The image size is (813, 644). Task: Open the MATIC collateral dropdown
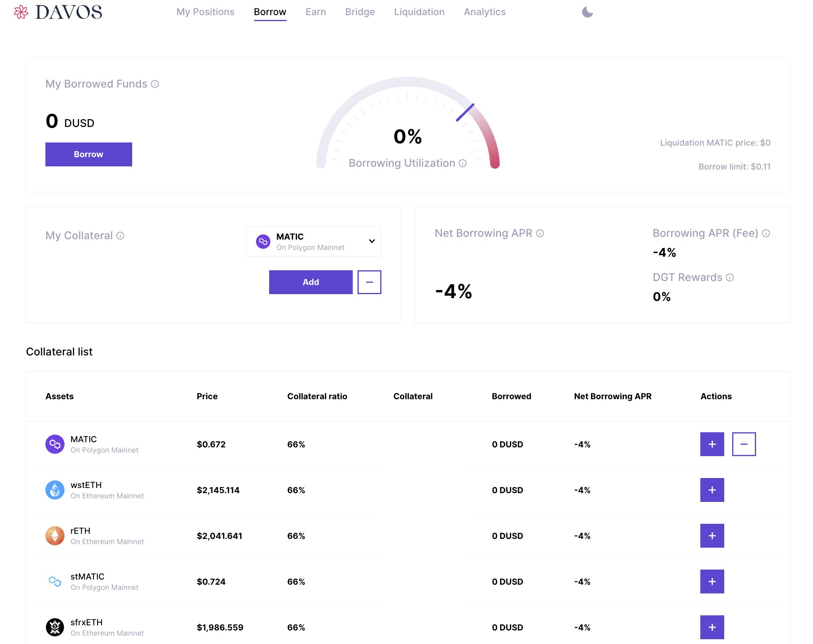(313, 242)
